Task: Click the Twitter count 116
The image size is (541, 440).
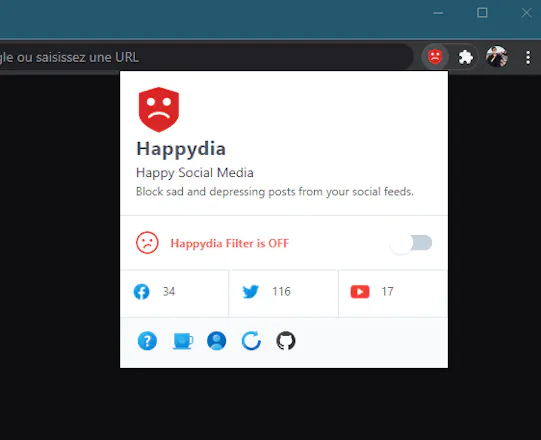Action: (281, 292)
